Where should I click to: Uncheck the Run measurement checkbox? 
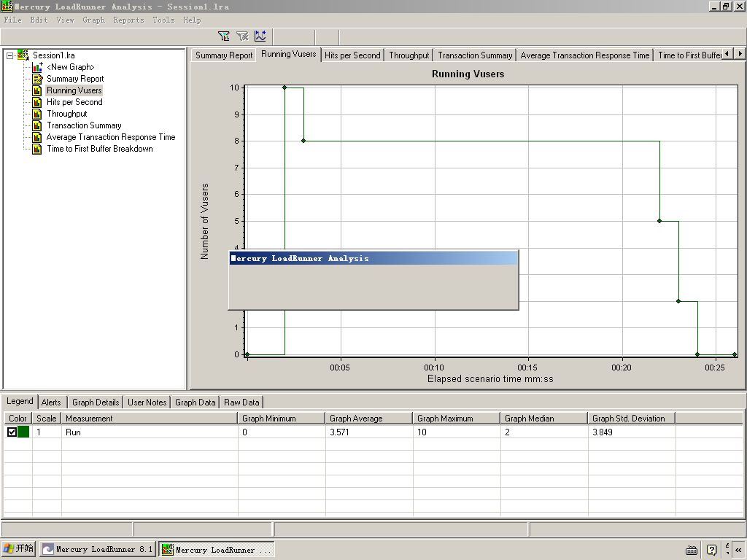[12, 432]
